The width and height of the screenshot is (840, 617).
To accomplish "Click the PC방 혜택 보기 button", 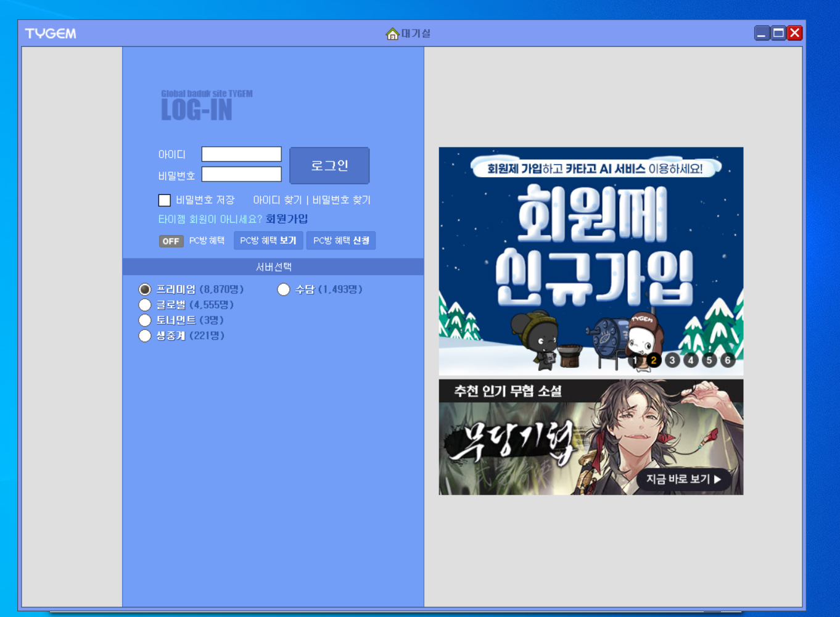I will [x=268, y=241].
